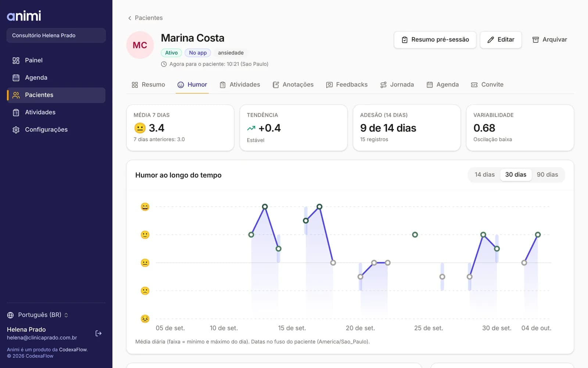
Task: Click the back chevron beside Pacientes breadcrumb
Action: 129,18
